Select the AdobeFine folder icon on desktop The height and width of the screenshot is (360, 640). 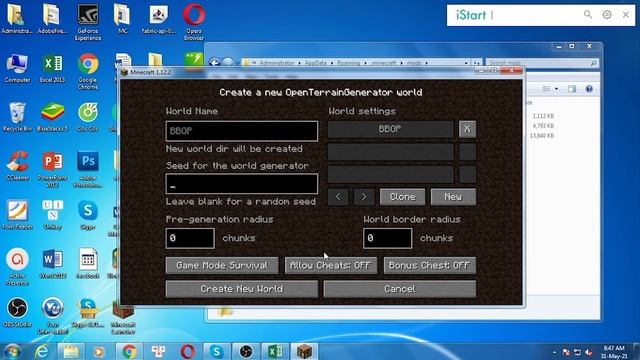pyautogui.click(x=52, y=19)
